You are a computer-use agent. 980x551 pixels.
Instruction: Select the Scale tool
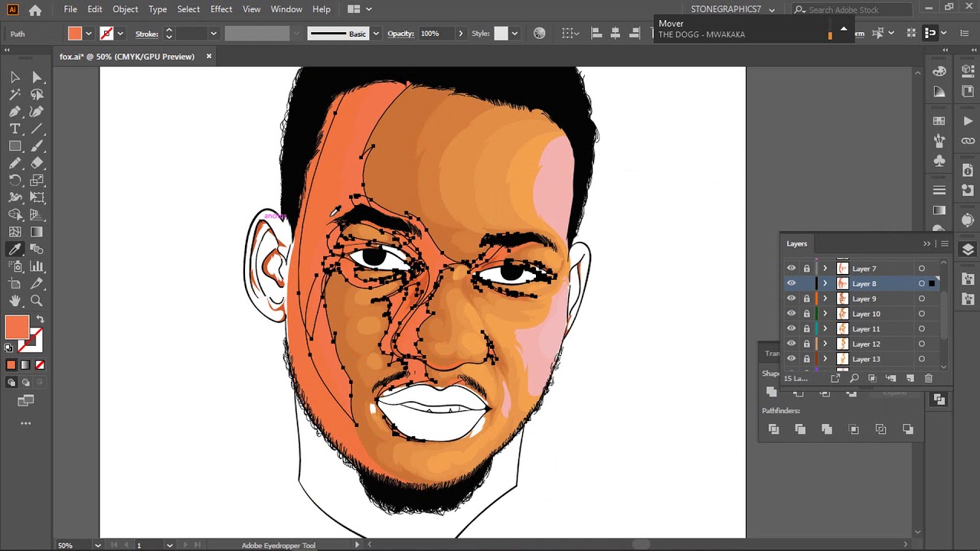point(37,181)
